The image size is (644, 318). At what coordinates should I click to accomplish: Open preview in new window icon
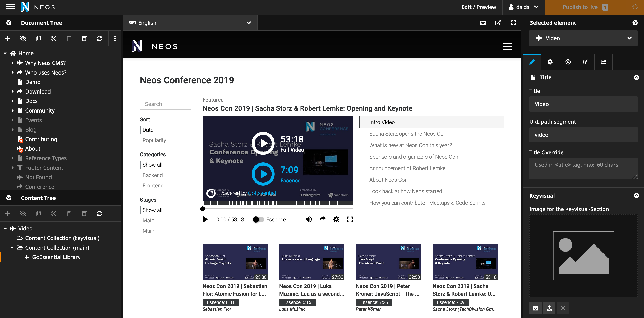(498, 23)
